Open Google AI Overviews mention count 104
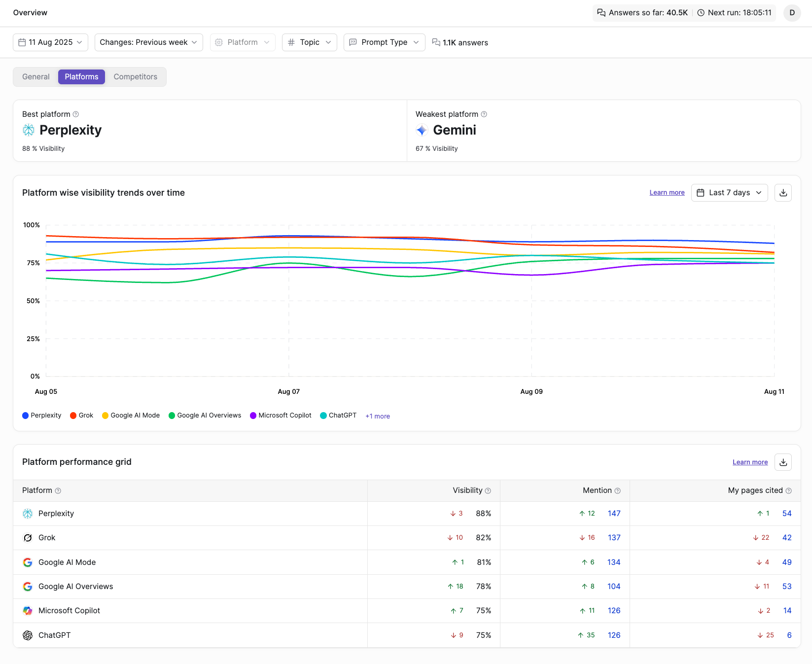The height and width of the screenshot is (664, 812). [x=614, y=587]
